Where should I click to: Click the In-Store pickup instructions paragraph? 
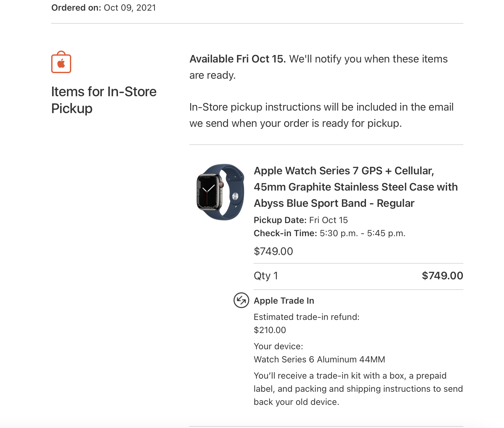coord(321,115)
